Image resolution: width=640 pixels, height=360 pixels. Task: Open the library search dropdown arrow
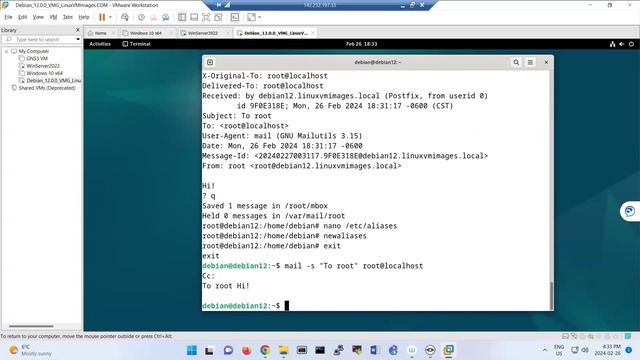(x=78, y=39)
